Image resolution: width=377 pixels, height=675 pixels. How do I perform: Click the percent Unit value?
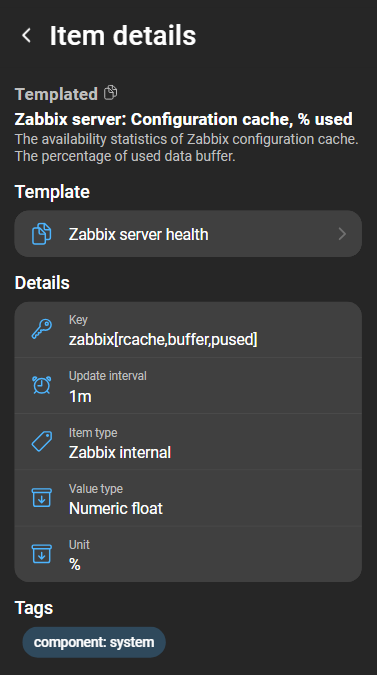[x=75, y=564]
